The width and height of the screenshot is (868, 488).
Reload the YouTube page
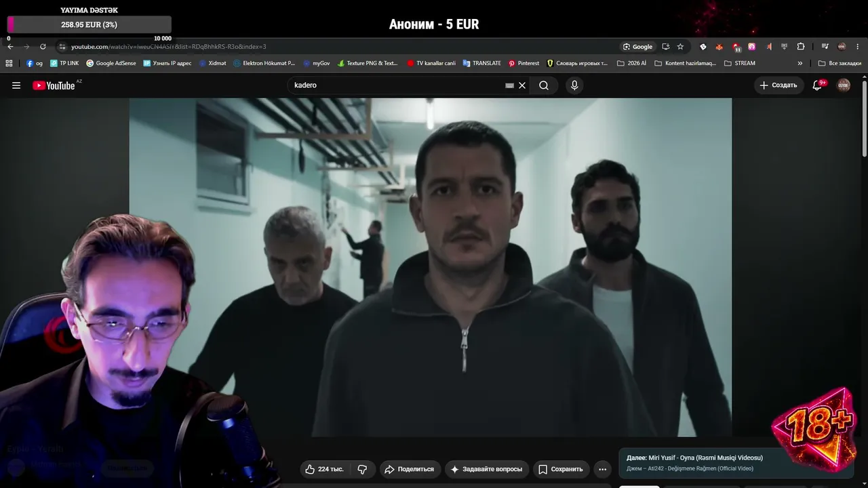[43, 47]
